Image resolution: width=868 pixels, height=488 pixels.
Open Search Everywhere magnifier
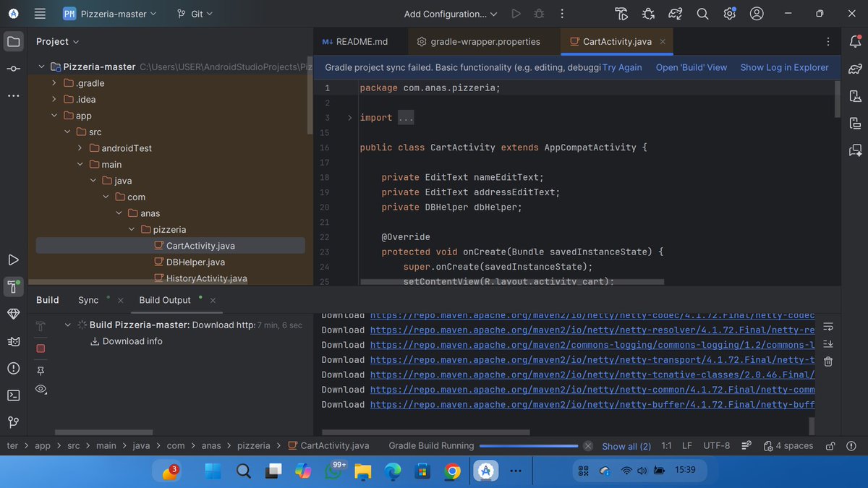(702, 14)
